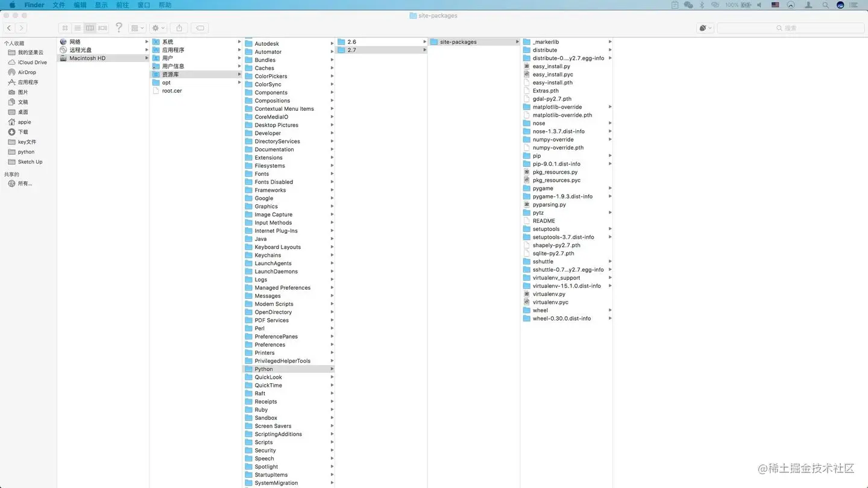Select the 2.6 folder
868x488 pixels.
coord(382,42)
